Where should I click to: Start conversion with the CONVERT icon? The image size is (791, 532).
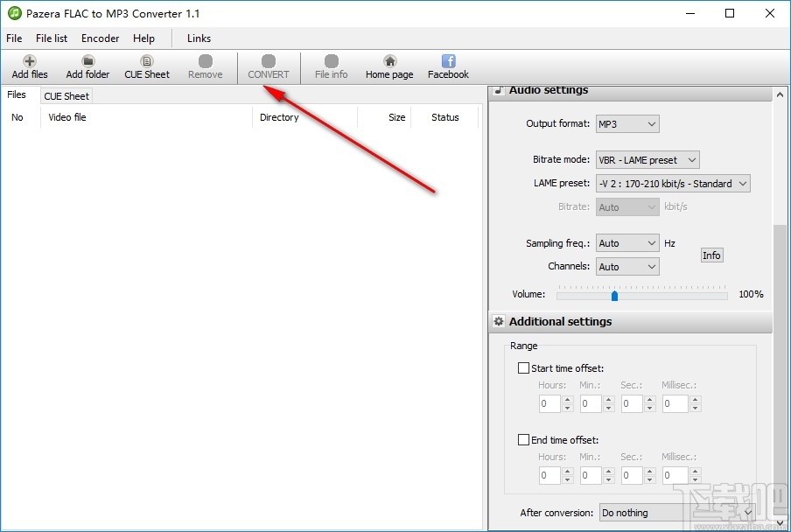click(268, 66)
